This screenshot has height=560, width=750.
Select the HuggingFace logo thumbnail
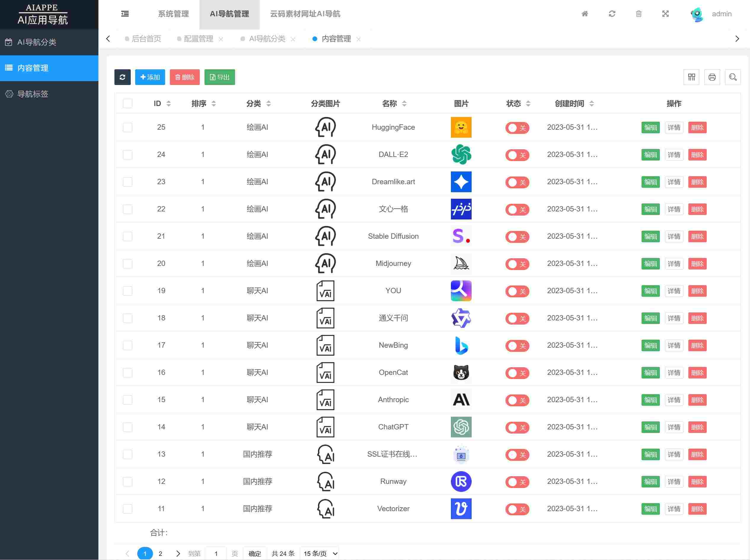[x=461, y=127]
